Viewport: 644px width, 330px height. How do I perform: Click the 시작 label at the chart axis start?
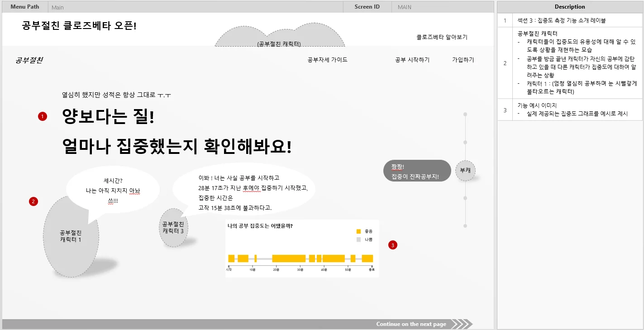229,270
